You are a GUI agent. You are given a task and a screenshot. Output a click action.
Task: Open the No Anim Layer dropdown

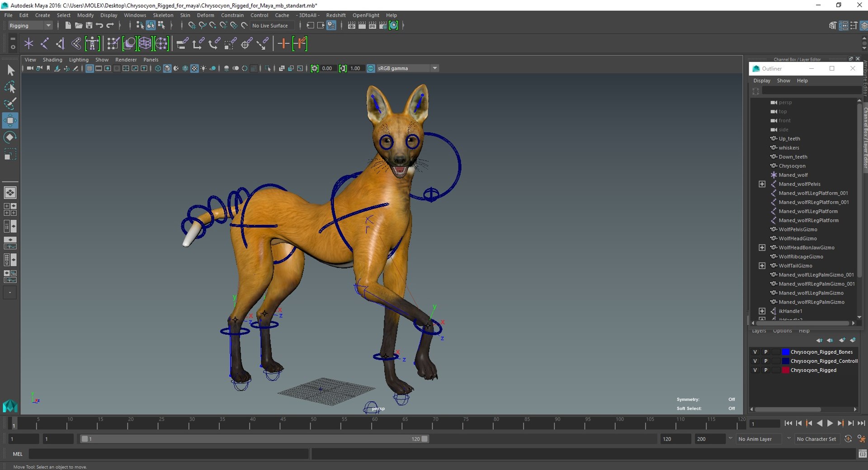point(759,439)
